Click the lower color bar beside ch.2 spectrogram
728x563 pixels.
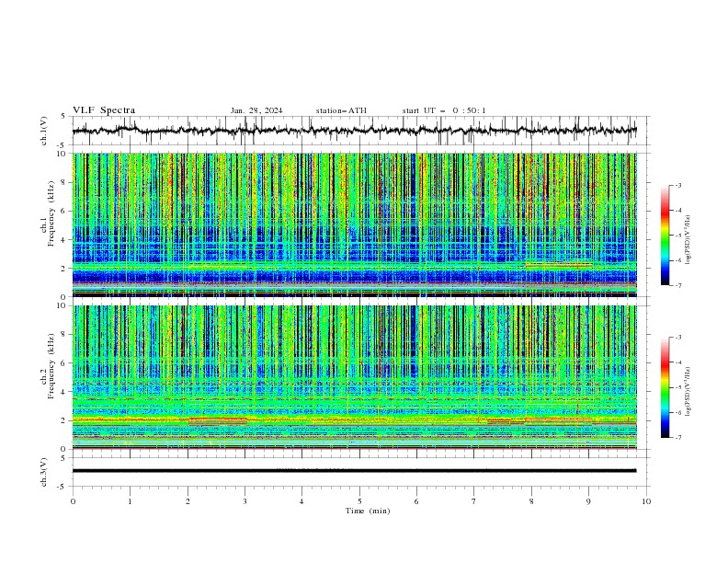[x=665, y=387]
